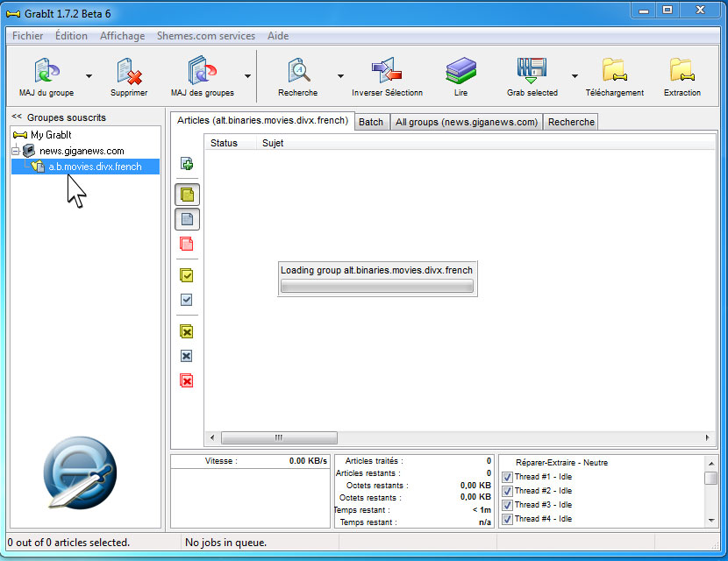Click the article list right scroll arrow
728x561 pixels.
[x=707, y=437]
